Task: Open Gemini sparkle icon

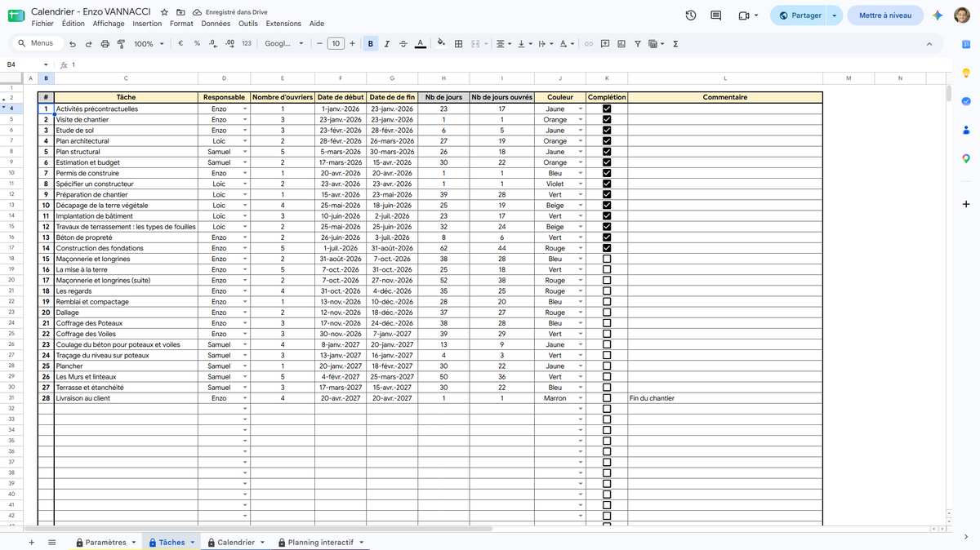Action: pos(938,16)
